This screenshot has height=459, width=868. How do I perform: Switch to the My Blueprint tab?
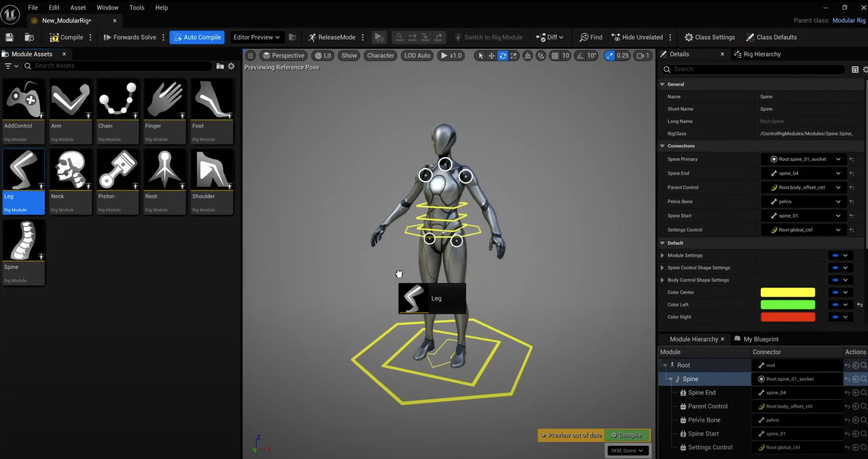pyautogui.click(x=760, y=339)
